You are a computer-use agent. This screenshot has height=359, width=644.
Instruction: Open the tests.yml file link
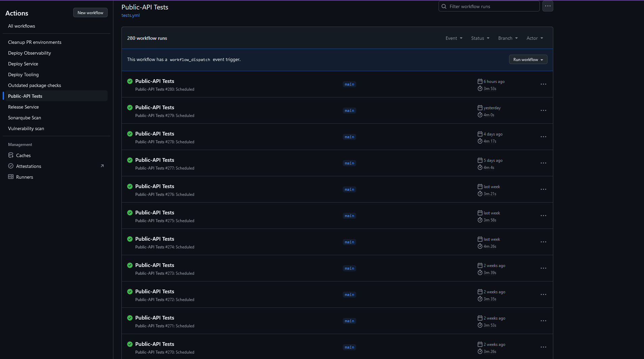131,15
